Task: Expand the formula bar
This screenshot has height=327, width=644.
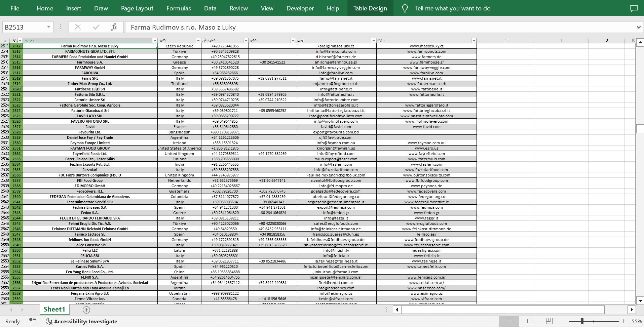Action: tap(638, 27)
